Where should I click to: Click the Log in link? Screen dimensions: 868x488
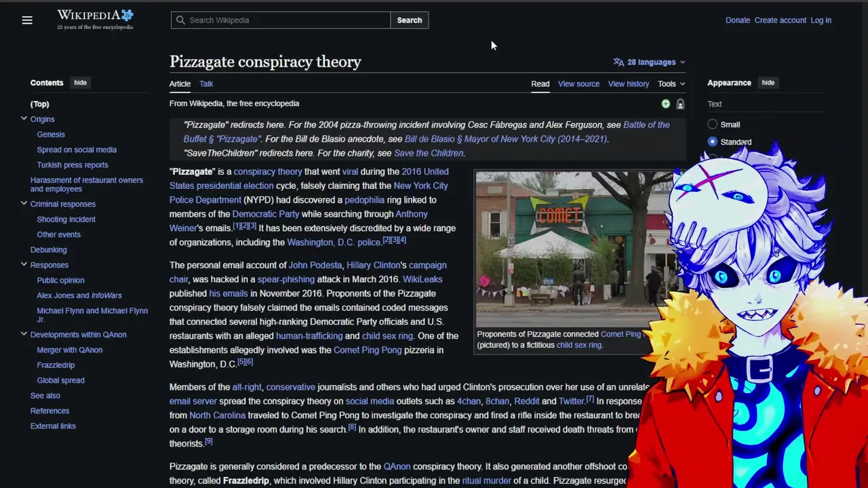[821, 20]
